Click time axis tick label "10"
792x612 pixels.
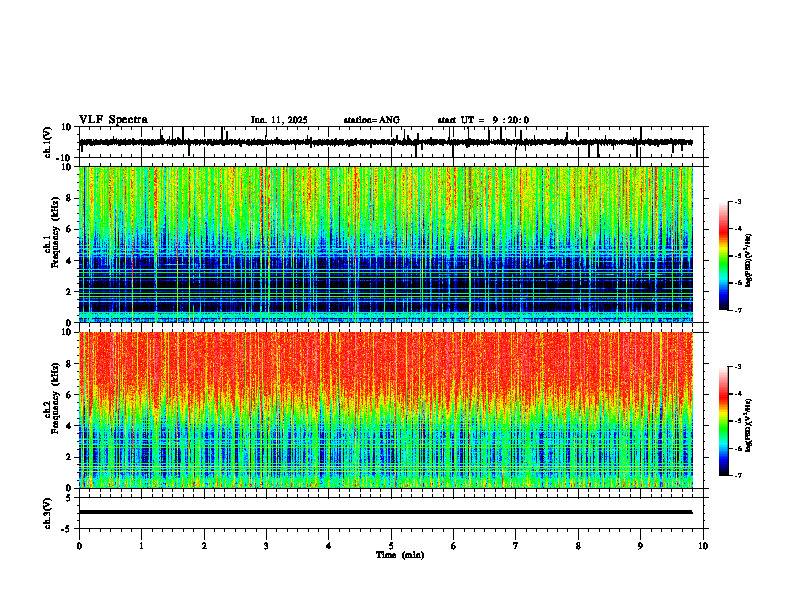[703, 546]
